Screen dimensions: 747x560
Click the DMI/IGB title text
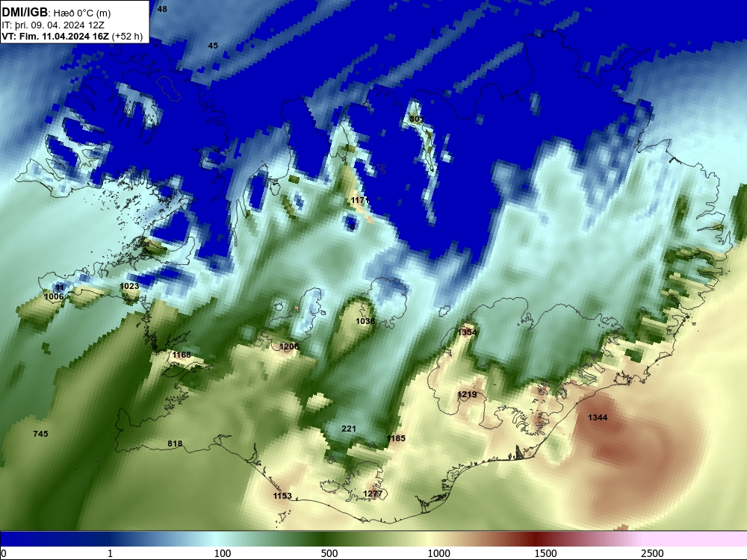coord(25,12)
